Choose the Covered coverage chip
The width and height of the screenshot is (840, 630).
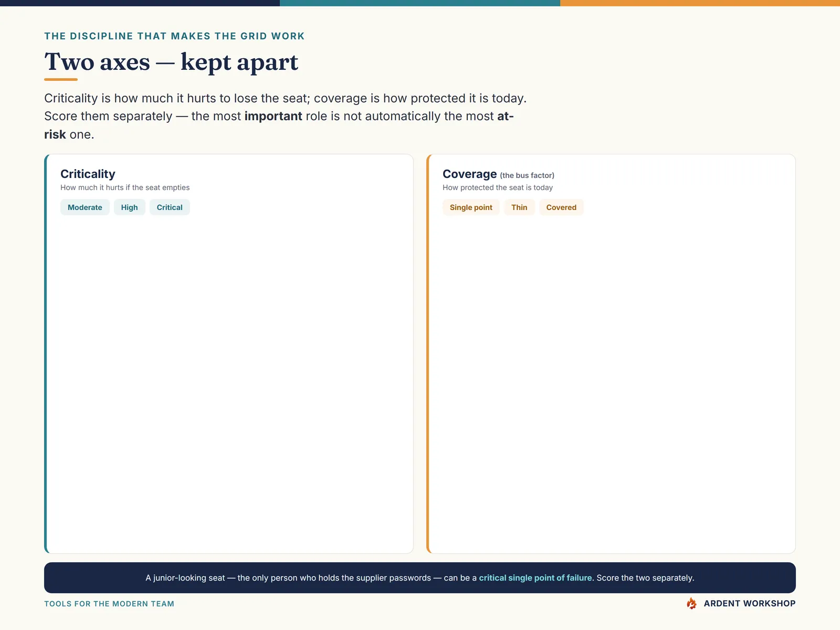click(561, 207)
